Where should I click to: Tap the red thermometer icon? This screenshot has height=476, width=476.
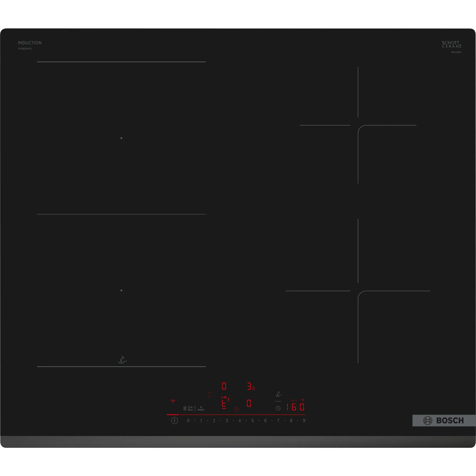(x=228, y=400)
